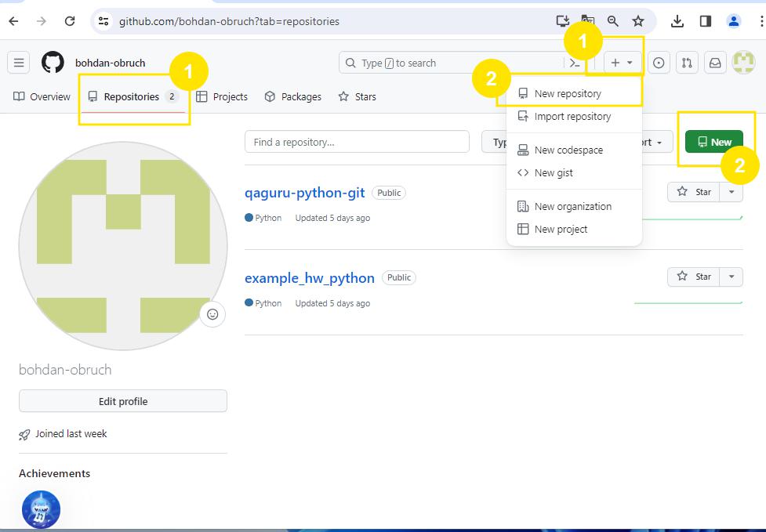Open the Type filter dropdown
The height and width of the screenshot is (532, 766).
(x=495, y=142)
